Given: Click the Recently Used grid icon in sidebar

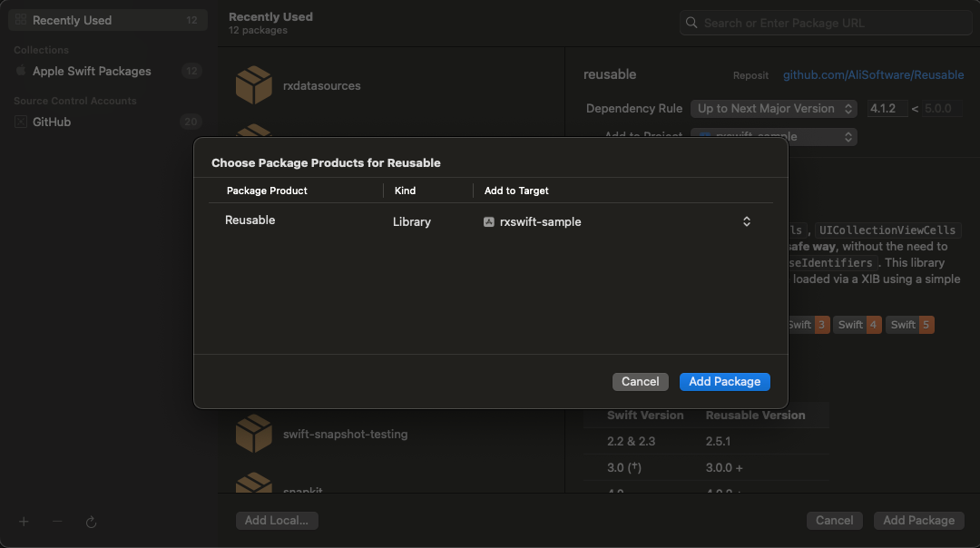Looking at the screenshot, I should point(20,20).
